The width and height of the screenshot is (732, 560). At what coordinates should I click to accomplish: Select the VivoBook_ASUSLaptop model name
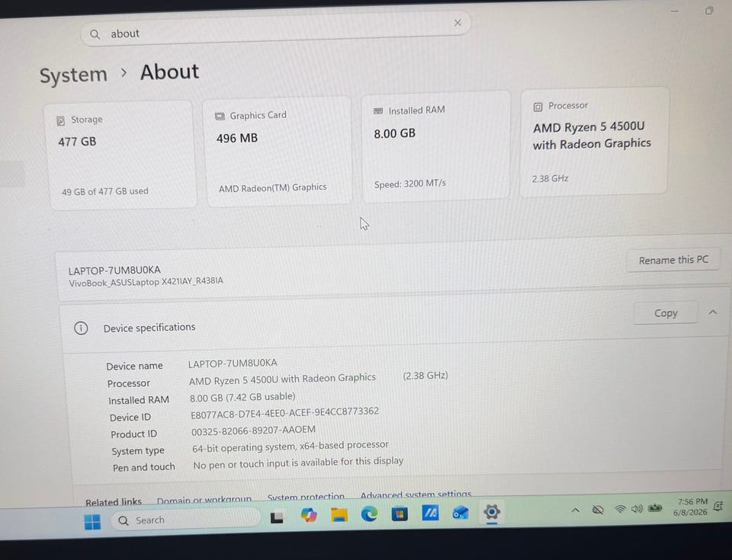(146, 283)
